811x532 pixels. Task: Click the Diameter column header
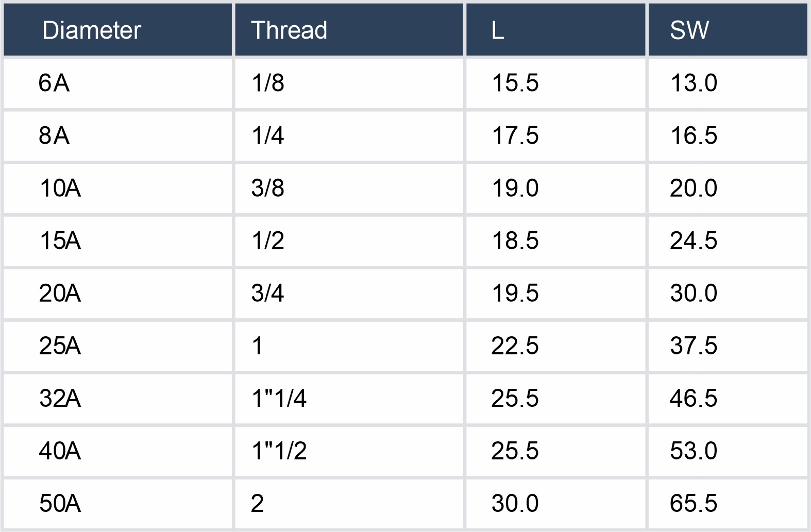[92, 30]
